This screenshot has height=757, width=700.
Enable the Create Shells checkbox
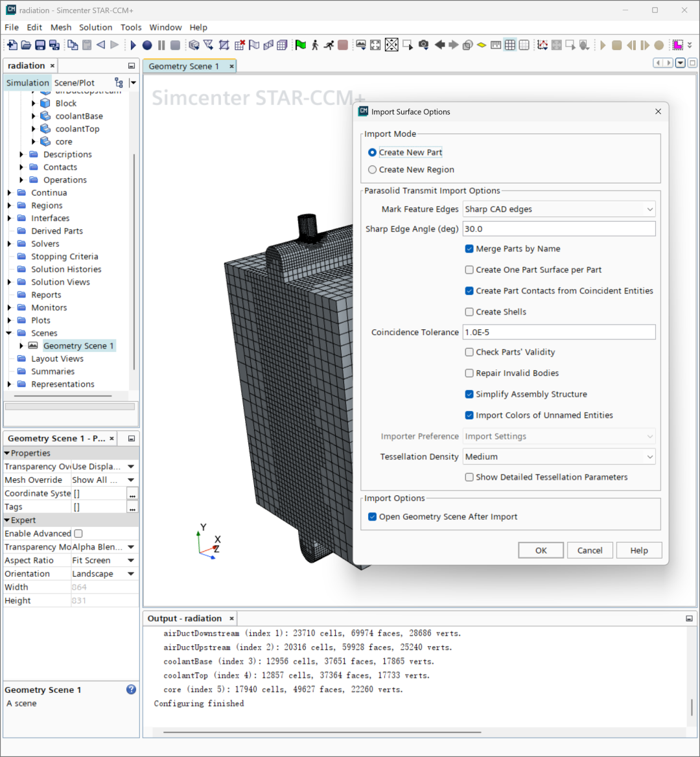click(469, 312)
